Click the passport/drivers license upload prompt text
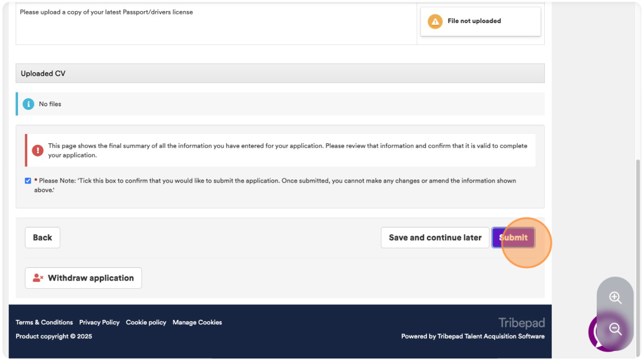This screenshot has height=362, width=644. [x=106, y=12]
